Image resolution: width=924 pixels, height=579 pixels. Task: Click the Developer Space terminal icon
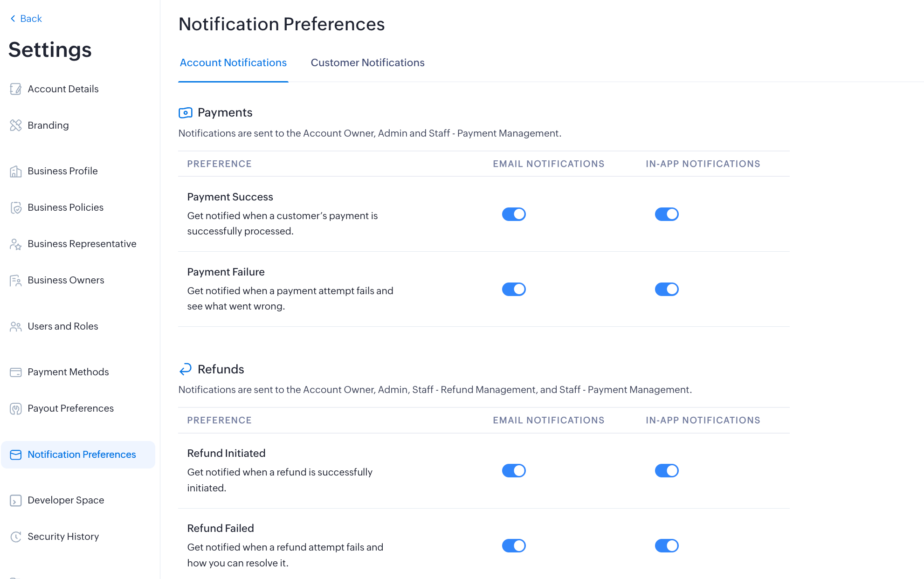[16, 500]
